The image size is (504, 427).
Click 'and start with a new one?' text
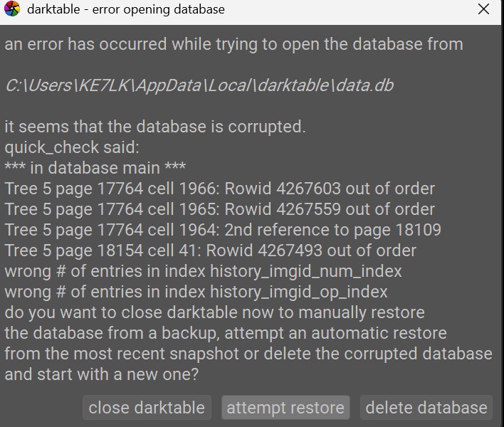point(102,374)
